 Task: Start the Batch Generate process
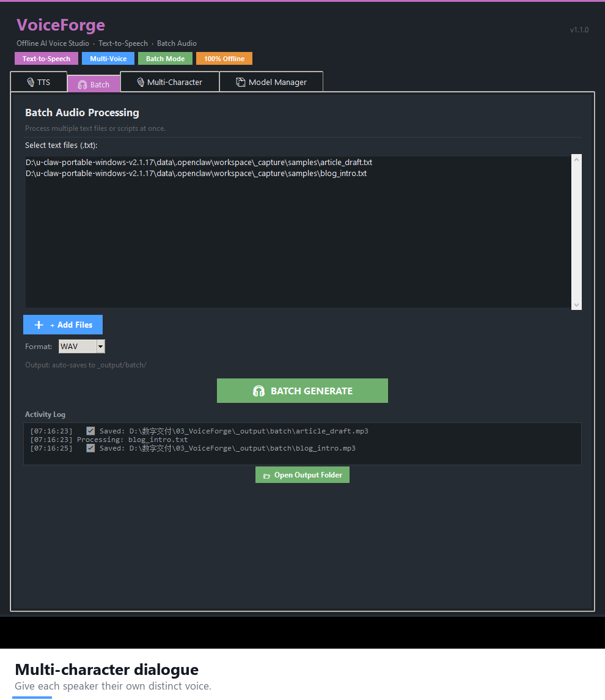pos(302,391)
